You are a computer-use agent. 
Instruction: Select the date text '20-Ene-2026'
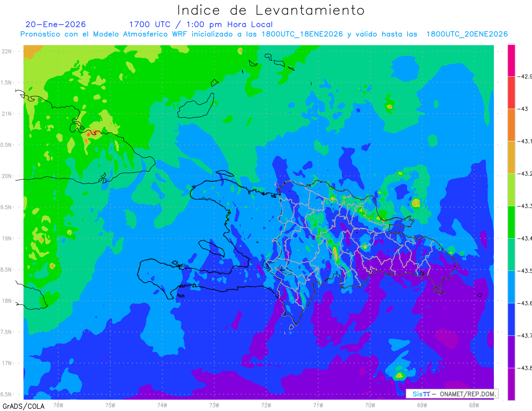pos(56,24)
